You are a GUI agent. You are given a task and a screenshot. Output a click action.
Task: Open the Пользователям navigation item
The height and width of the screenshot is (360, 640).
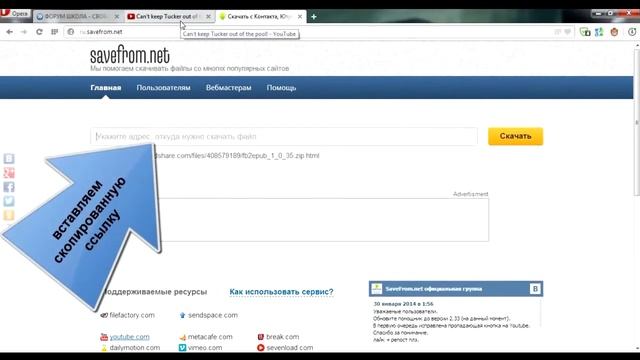[163, 88]
